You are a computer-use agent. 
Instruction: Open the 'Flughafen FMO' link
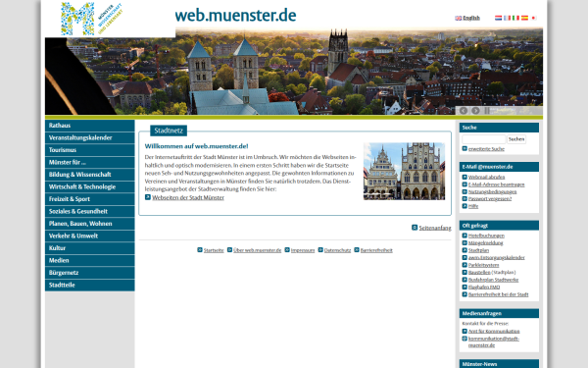coord(484,288)
